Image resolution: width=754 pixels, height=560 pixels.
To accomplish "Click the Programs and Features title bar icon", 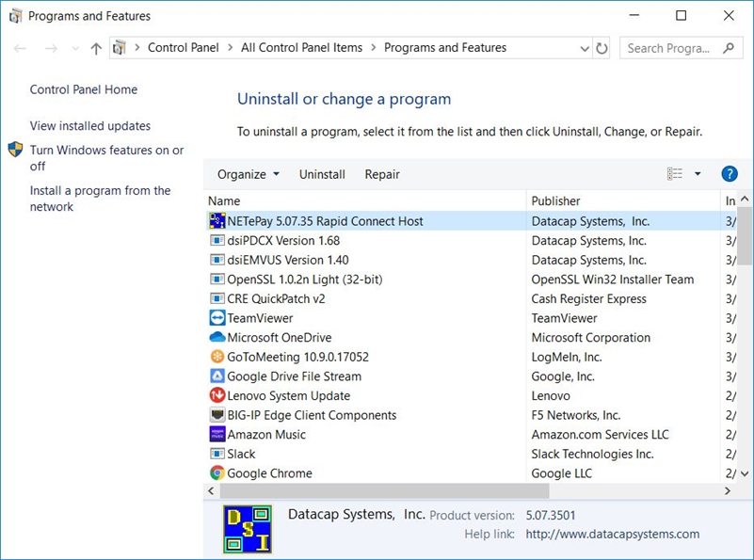I will (15, 16).
